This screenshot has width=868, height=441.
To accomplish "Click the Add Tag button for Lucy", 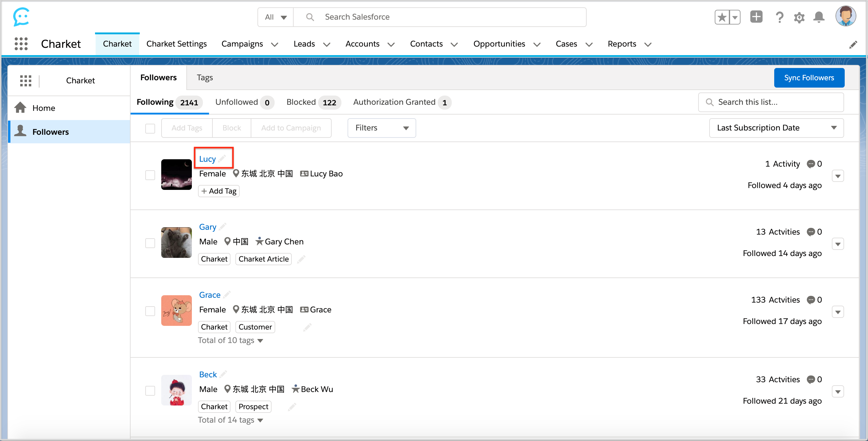I will (219, 191).
